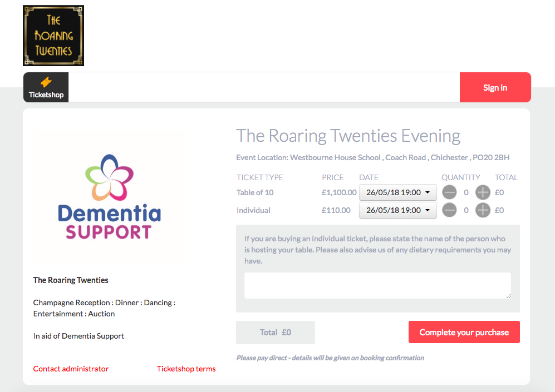Open the Ticketshop terms link

(186, 369)
